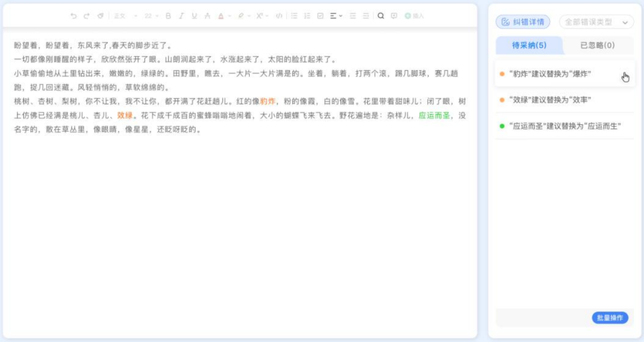Select the clear formatting eraser icon
This screenshot has width=644, height=342.
point(100,16)
